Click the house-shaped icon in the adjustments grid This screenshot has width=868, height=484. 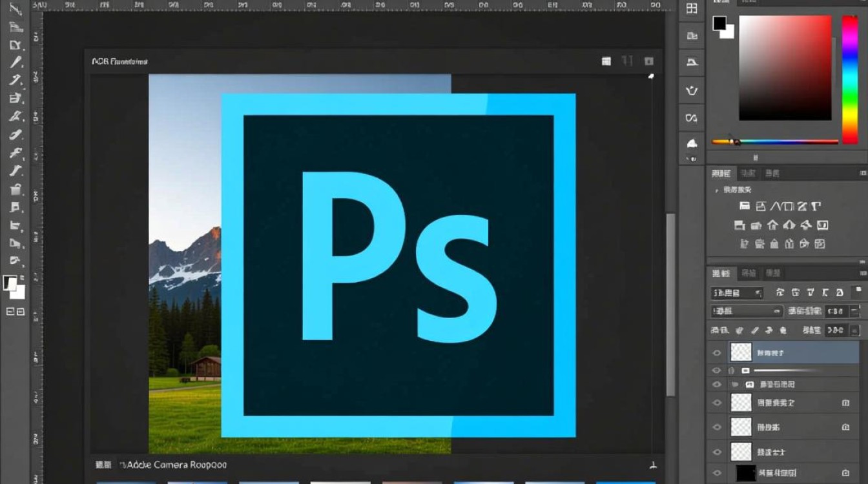[x=773, y=225]
